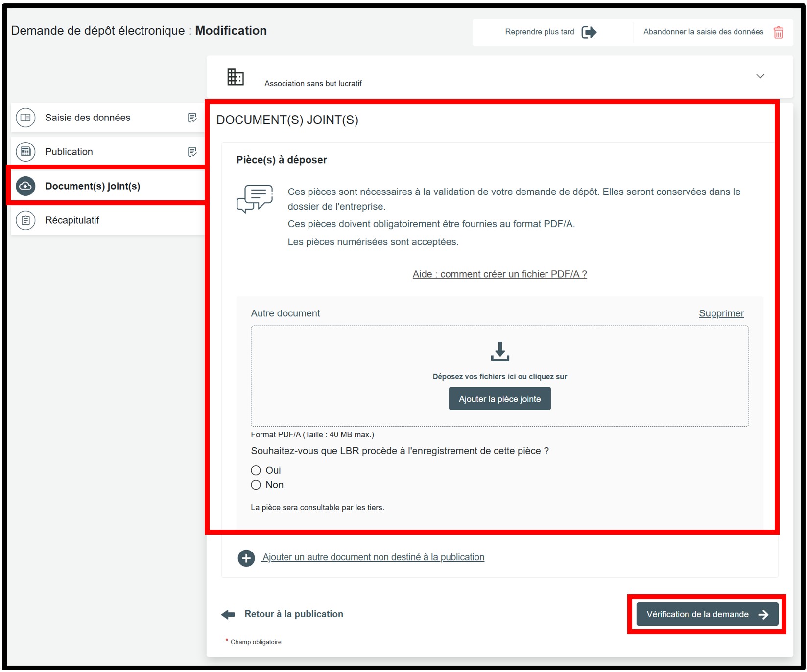Open the PDF/A file creation help link

(x=499, y=274)
